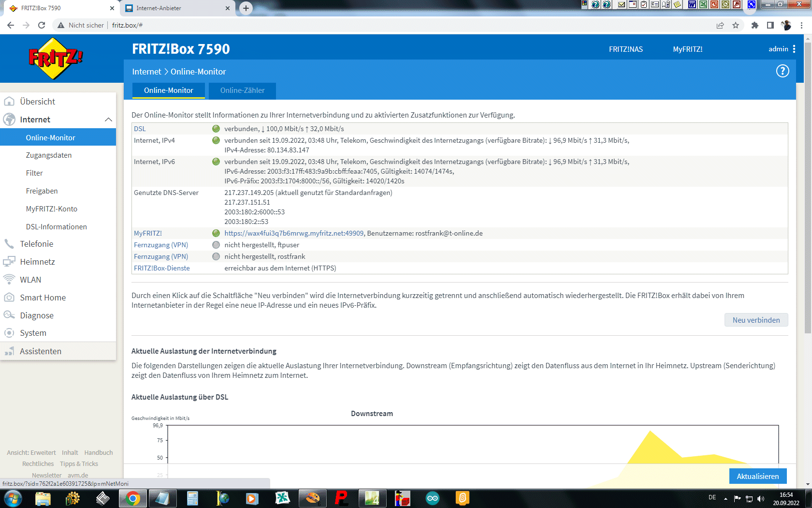The width and height of the screenshot is (812, 508).
Task: Open the FRITZ!Box-Dienste link
Action: pyautogui.click(x=162, y=268)
